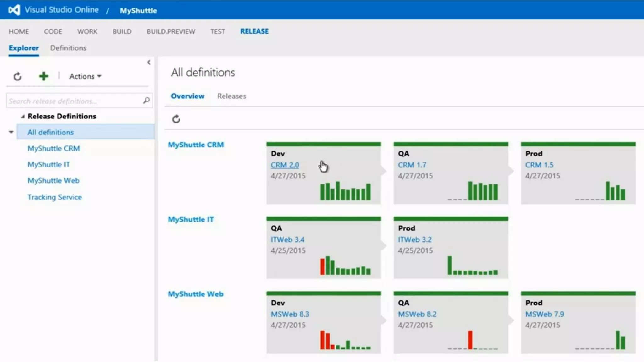Click the MSWeb 7.9 Prod release
The width and height of the screenshot is (644, 362).
pos(544,314)
